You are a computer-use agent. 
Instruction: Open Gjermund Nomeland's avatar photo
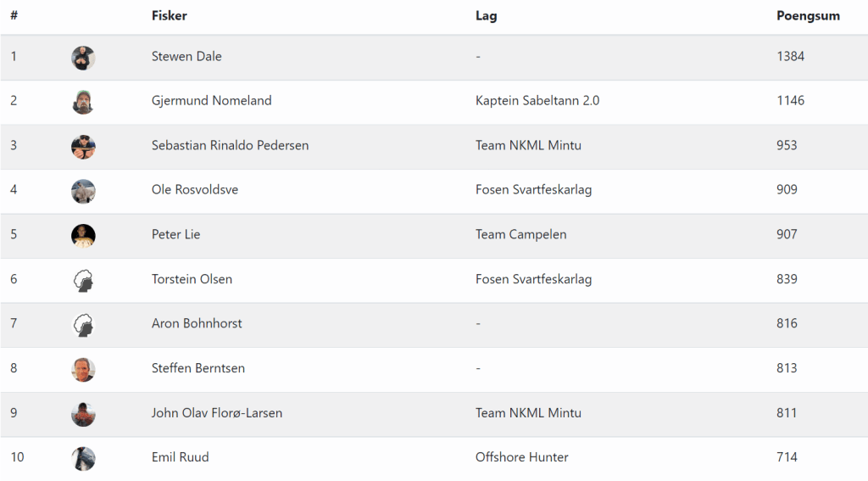(x=83, y=101)
